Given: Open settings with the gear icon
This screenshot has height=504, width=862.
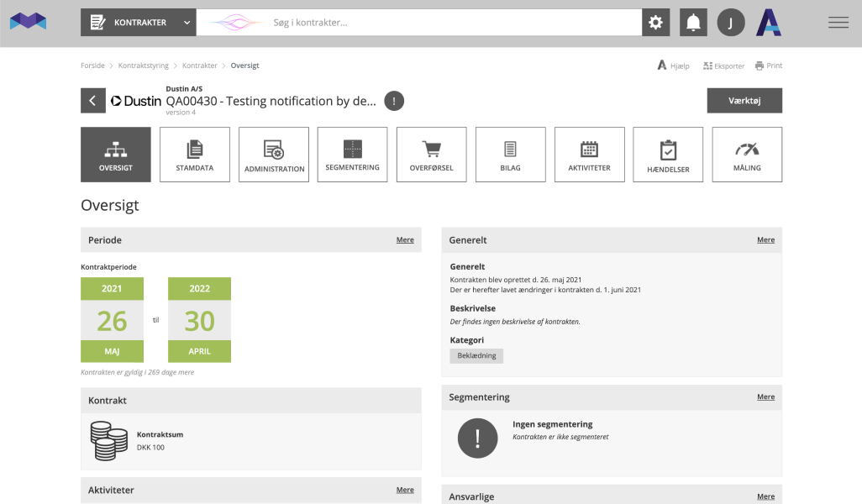Looking at the screenshot, I should (x=656, y=23).
